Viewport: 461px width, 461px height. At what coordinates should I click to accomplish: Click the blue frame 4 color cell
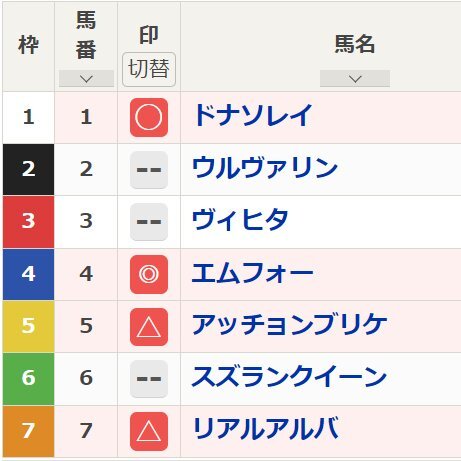point(28,274)
